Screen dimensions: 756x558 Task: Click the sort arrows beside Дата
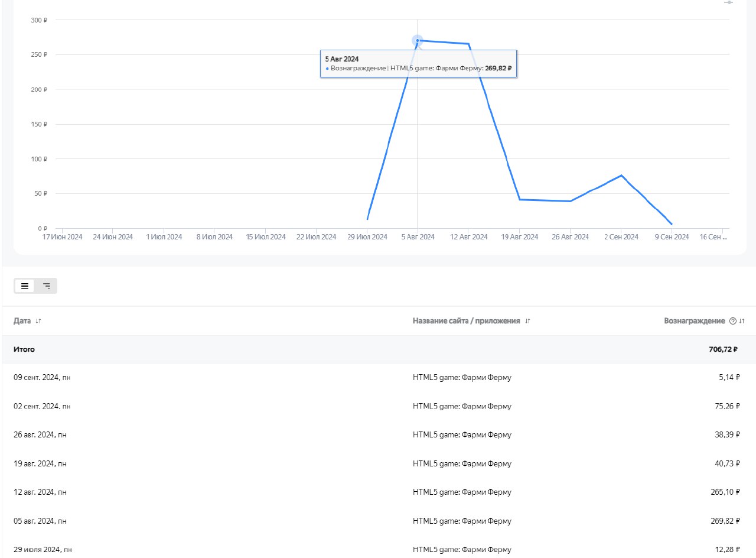point(38,321)
